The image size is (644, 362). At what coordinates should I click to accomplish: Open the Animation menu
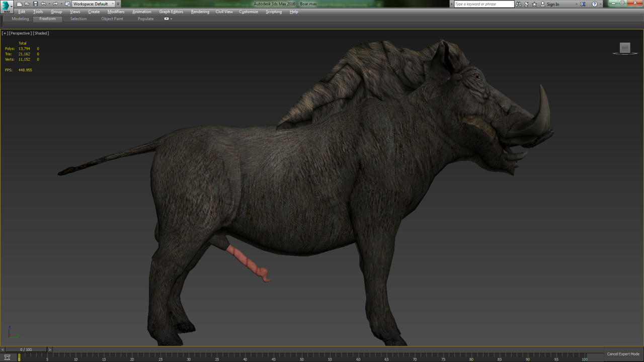click(x=142, y=12)
